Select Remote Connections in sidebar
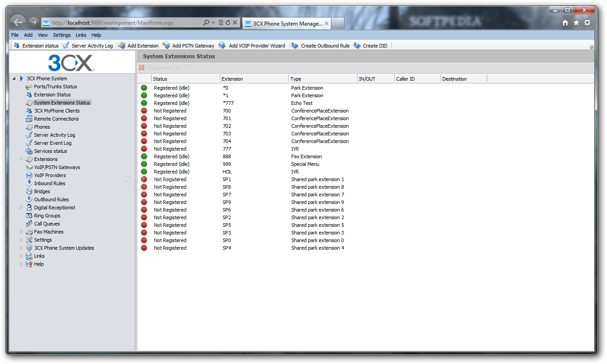This screenshot has width=607, height=364. [56, 119]
